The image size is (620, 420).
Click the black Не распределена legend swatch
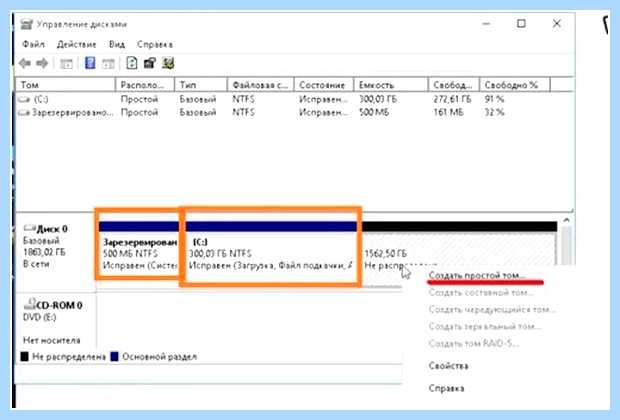[x=25, y=357]
